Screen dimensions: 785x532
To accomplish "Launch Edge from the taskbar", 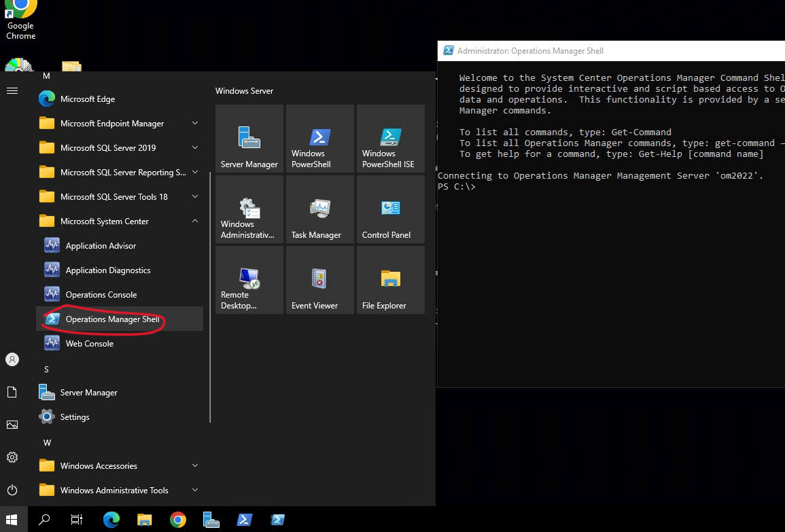I will tap(111, 520).
